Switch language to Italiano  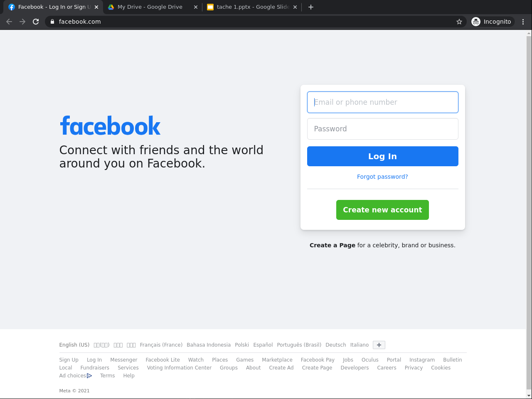pyautogui.click(x=360, y=345)
